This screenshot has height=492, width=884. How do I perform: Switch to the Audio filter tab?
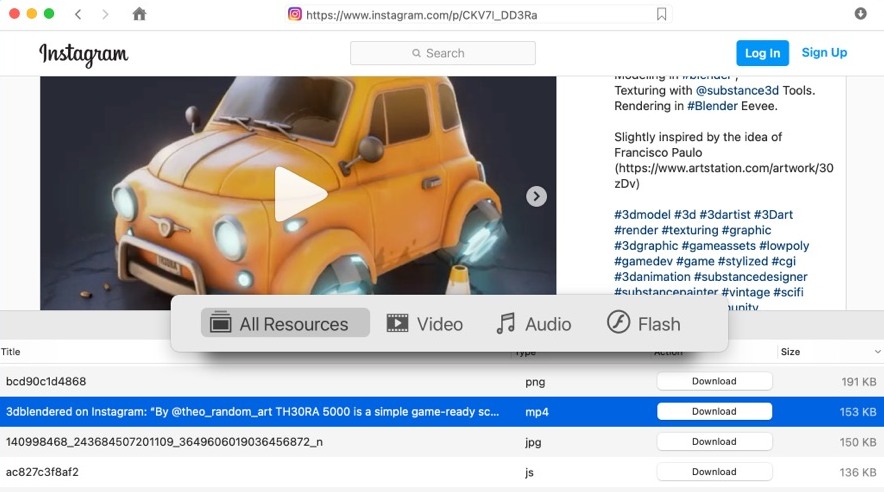pos(533,324)
